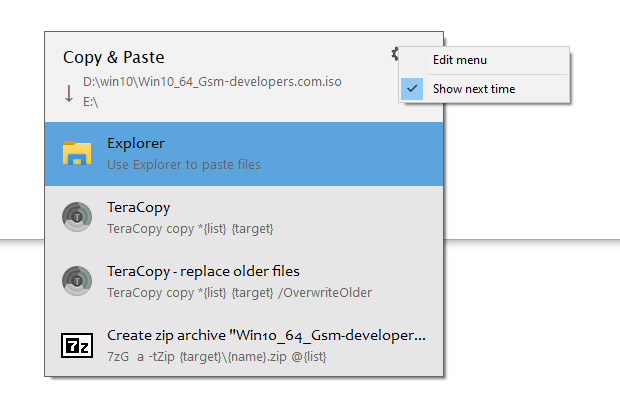Click the destination path 'E:\'

pos(91,102)
